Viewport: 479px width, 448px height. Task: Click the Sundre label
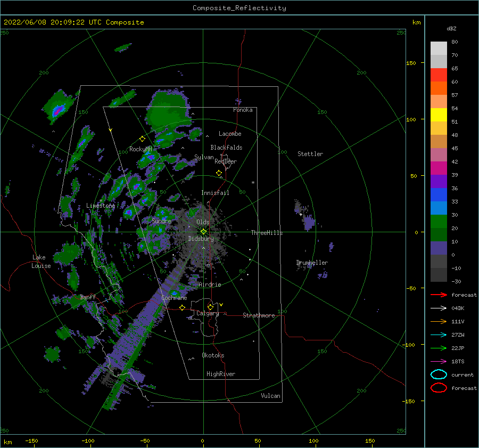point(161,221)
